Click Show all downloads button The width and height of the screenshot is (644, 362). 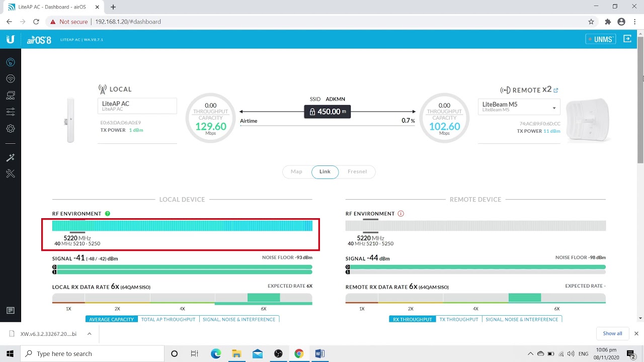pos(612,333)
